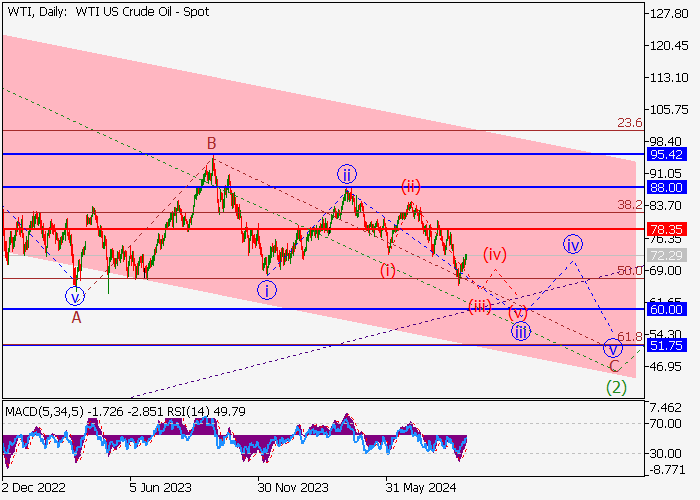Click the grey 72.29 current price tag

point(667,256)
